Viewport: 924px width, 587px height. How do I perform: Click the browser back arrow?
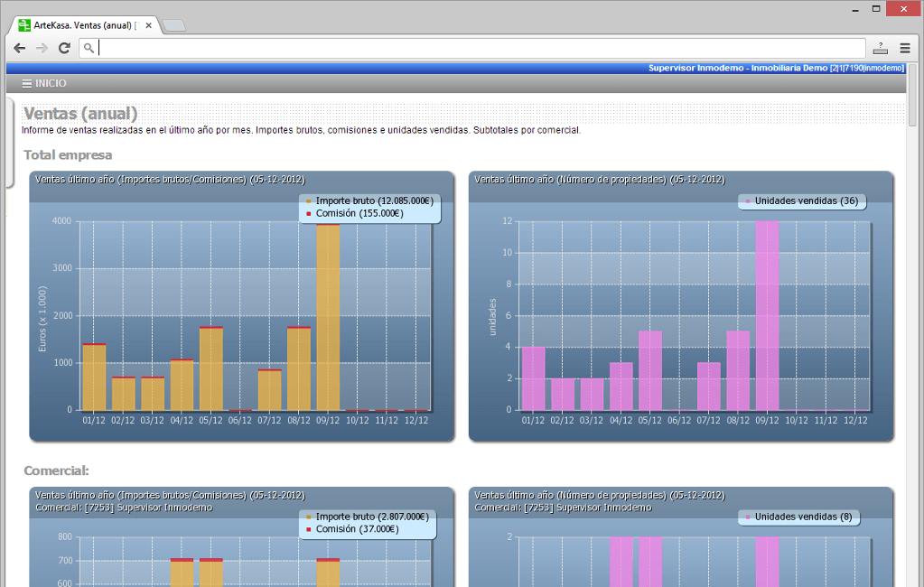pyautogui.click(x=19, y=48)
